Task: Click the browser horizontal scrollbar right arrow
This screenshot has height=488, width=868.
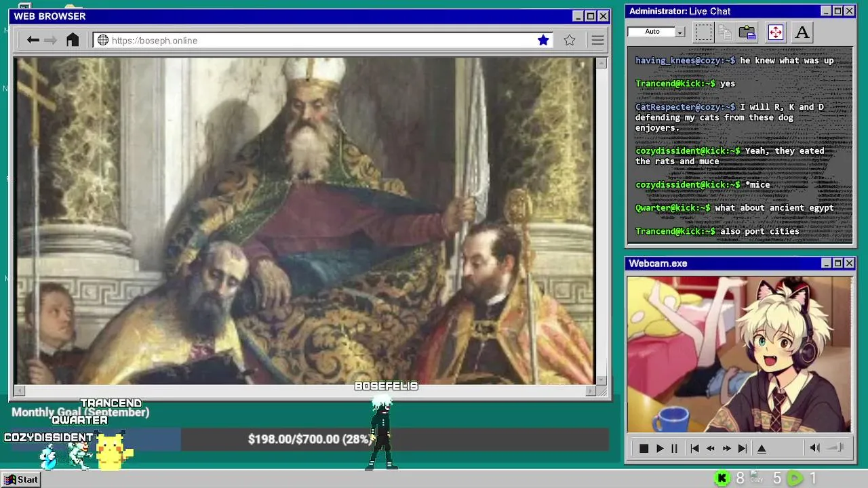Action: 590,390
